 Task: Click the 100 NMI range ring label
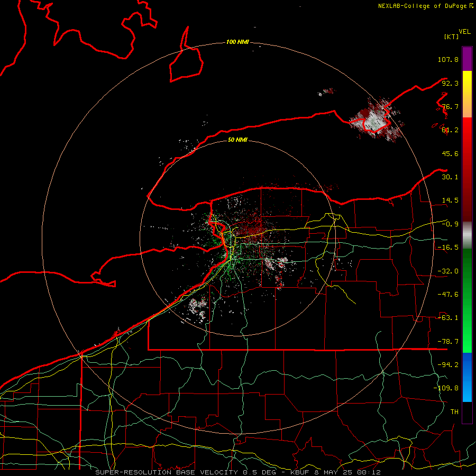[x=237, y=42]
